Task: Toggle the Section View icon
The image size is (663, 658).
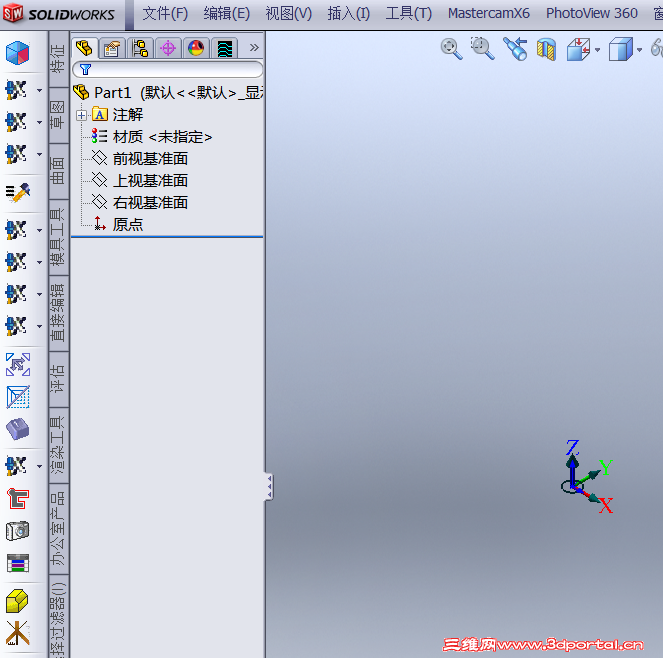Action: click(x=546, y=49)
